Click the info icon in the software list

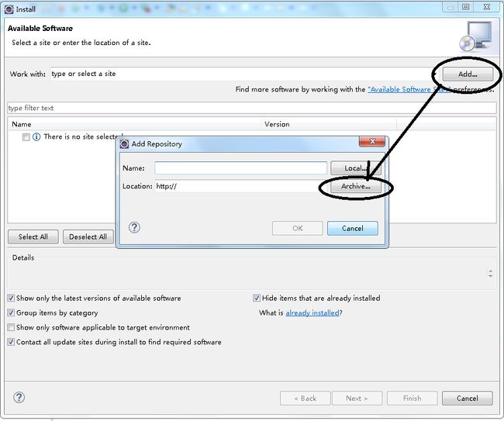coord(36,137)
